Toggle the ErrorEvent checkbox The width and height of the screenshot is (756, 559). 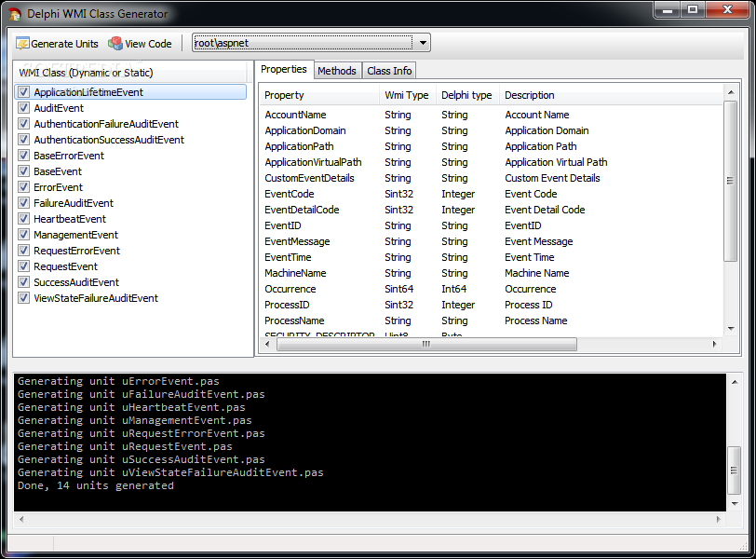tap(23, 186)
